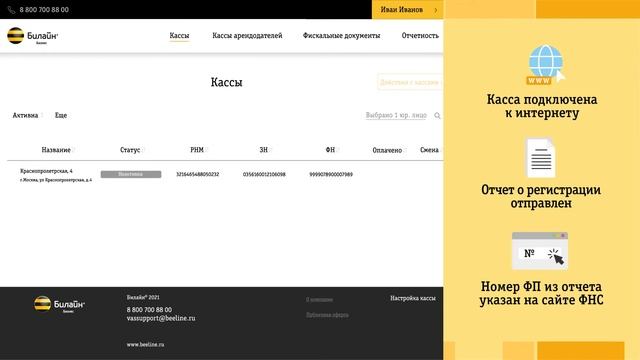
Task: Click the ЗН number 0356160012106098
Action: point(264,174)
